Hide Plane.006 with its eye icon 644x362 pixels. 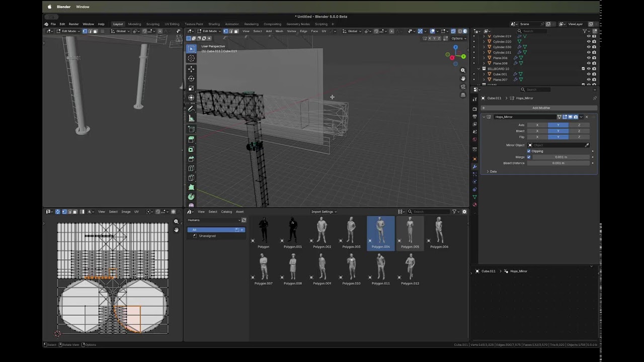tap(589, 58)
